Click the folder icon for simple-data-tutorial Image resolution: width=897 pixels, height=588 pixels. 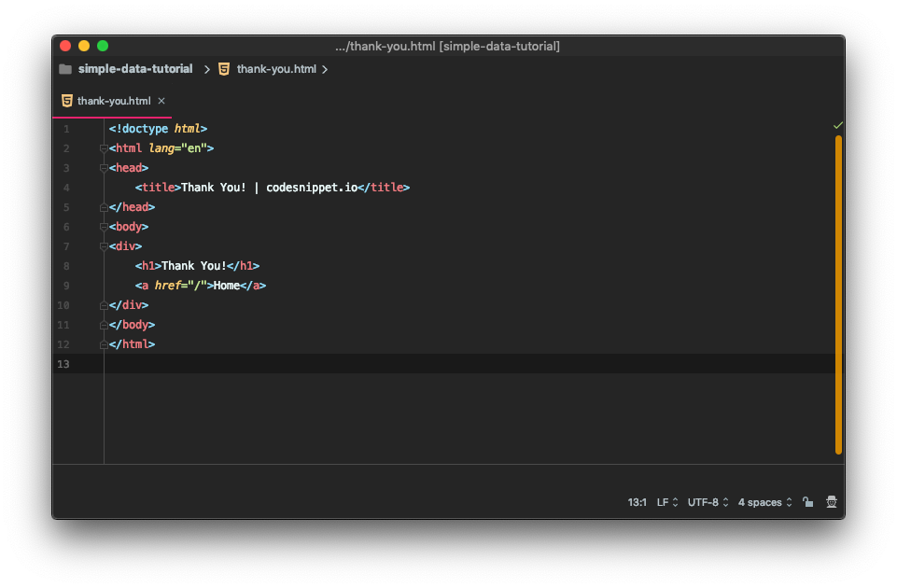[65, 69]
